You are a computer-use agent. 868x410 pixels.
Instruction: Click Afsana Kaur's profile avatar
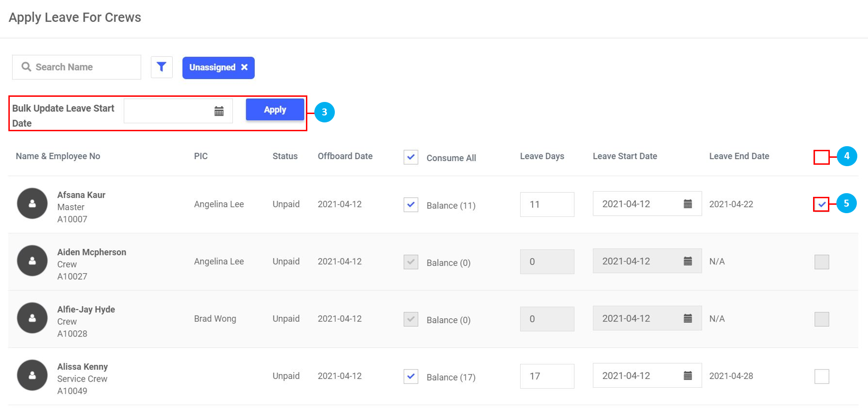pyautogui.click(x=32, y=203)
